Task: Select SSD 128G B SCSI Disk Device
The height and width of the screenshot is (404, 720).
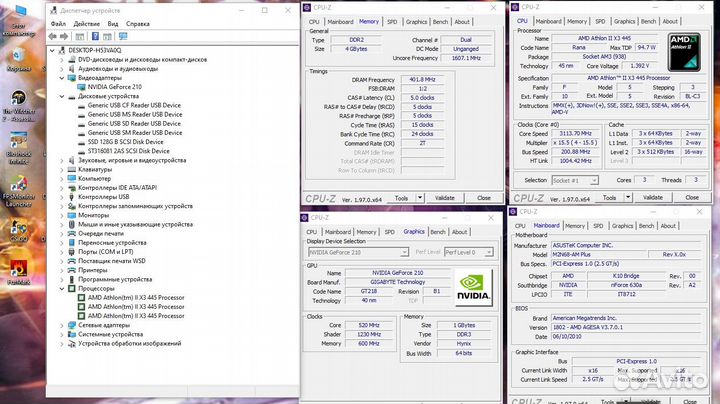Action: pyautogui.click(x=125, y=142)
